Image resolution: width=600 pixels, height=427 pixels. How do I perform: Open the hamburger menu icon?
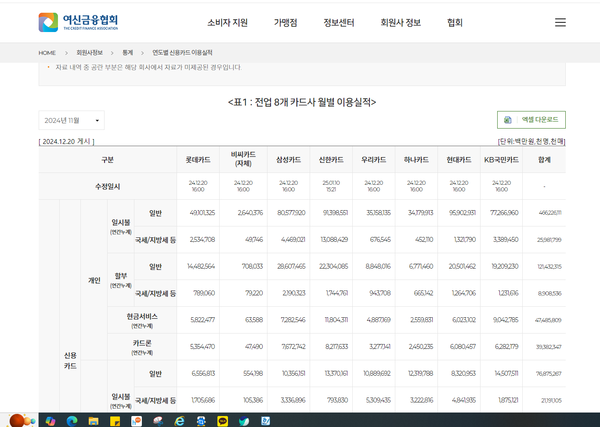(560, 23)
